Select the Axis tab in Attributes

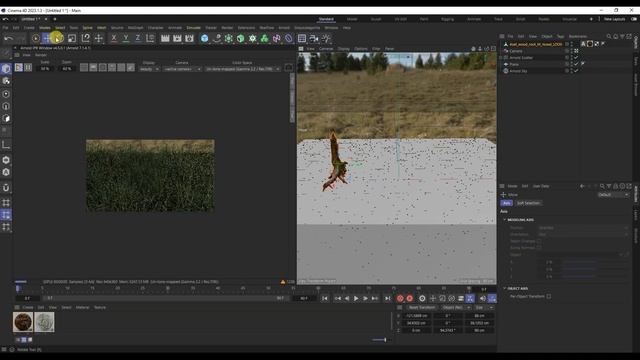tap(507, 203)
